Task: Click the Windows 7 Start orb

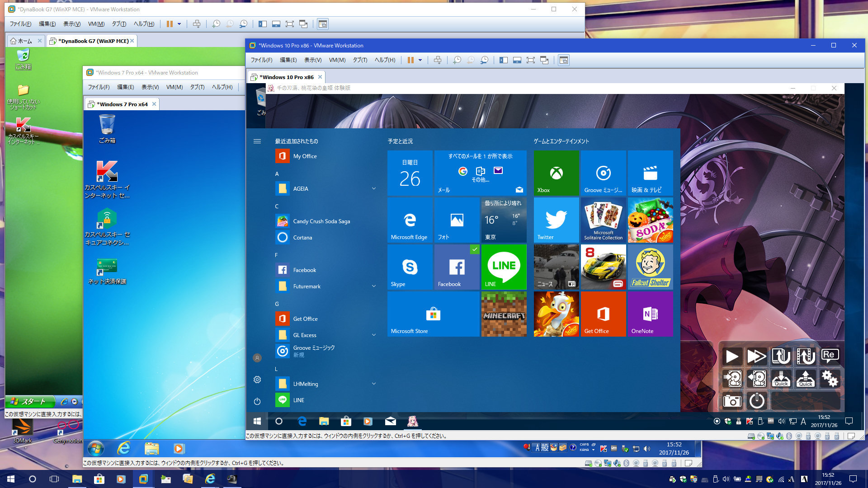Action: pos(95,449)
